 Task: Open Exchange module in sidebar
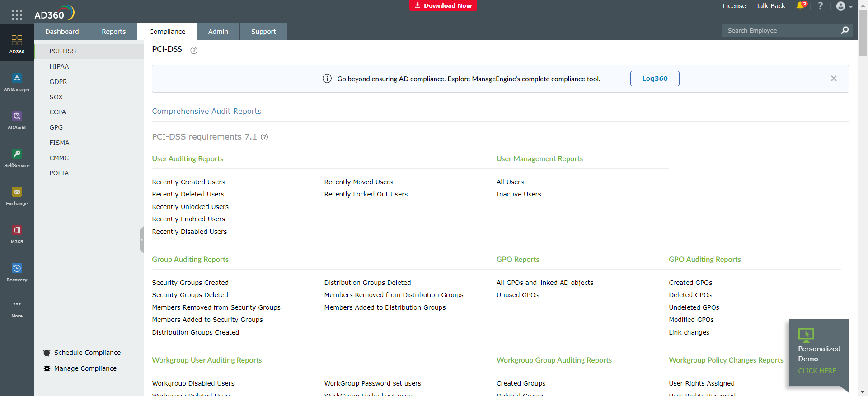[x=17, y=196]
